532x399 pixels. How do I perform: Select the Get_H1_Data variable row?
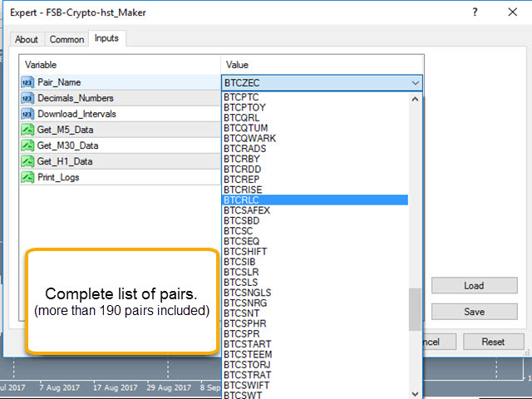pyautogui.click(x=121, y=161)
